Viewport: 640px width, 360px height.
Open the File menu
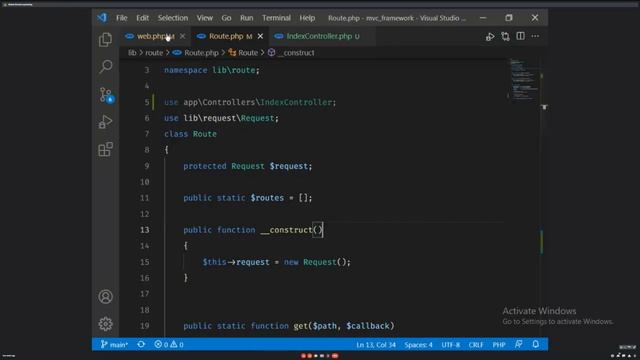coord(122,18)
